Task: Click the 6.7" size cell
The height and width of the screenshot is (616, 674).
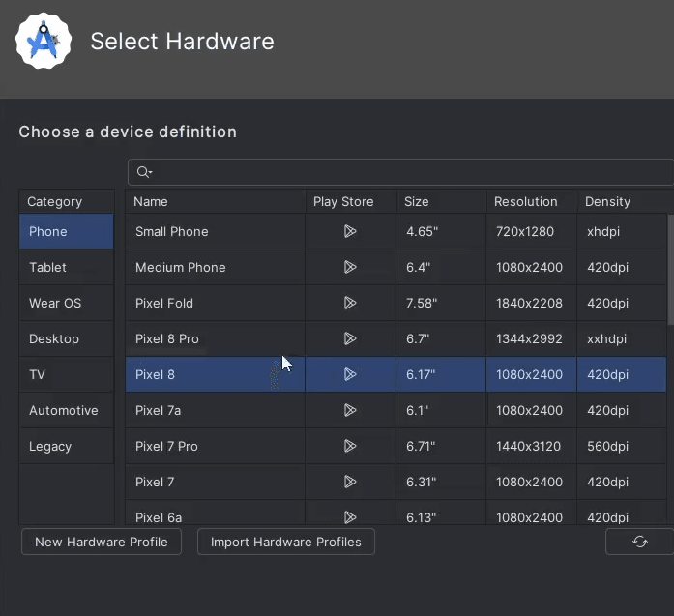Action: pyautogui.click(x=441, y=338)
